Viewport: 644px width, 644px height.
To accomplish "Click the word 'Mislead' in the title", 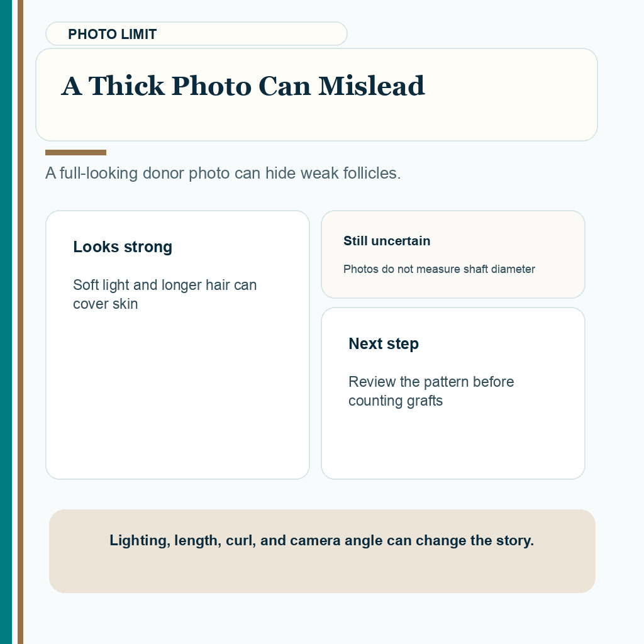I will point(372,86).
